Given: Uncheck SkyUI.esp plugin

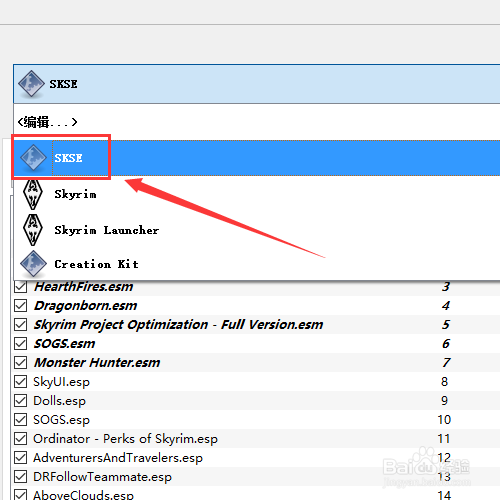Looking at the screenshot, I should coord(21,382).
